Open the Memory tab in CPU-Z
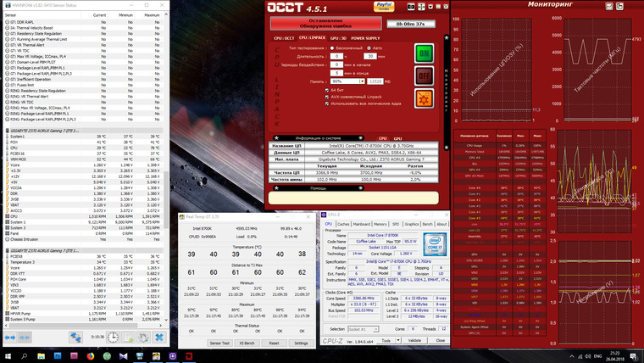 [x=380, y=224]
